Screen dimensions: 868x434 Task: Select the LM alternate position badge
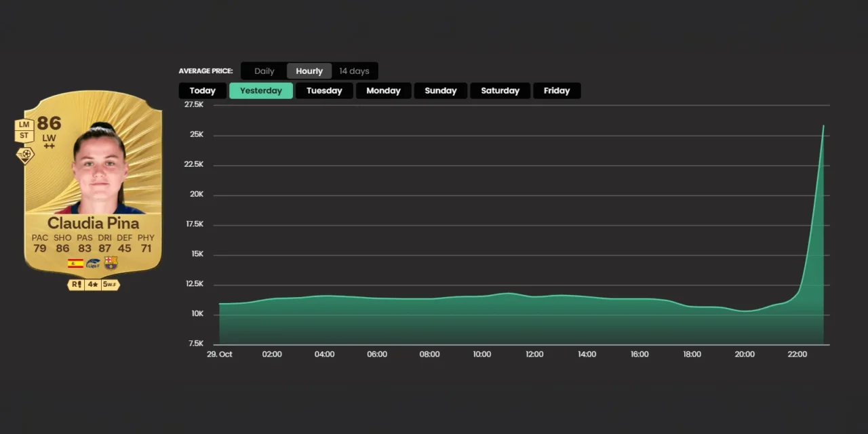[24, 124]
